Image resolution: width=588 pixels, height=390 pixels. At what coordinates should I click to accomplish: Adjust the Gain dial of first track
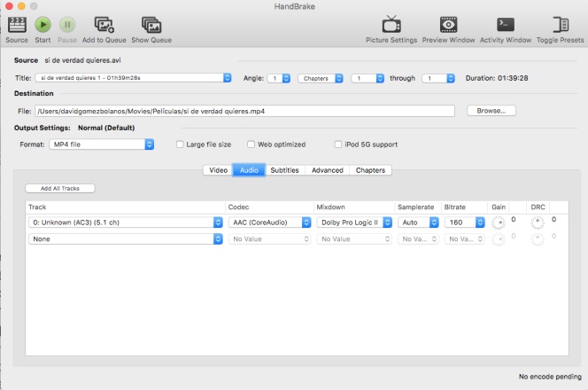click(499, 222)
